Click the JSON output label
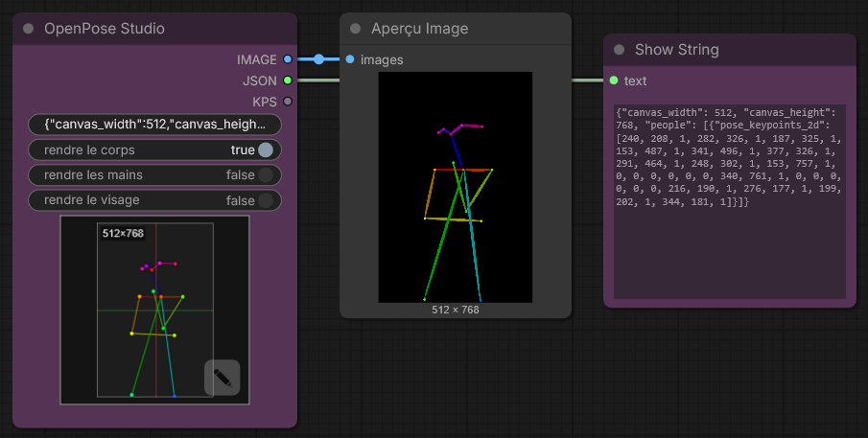This screenshot has height=438, width=868. (x=260, y=81)
